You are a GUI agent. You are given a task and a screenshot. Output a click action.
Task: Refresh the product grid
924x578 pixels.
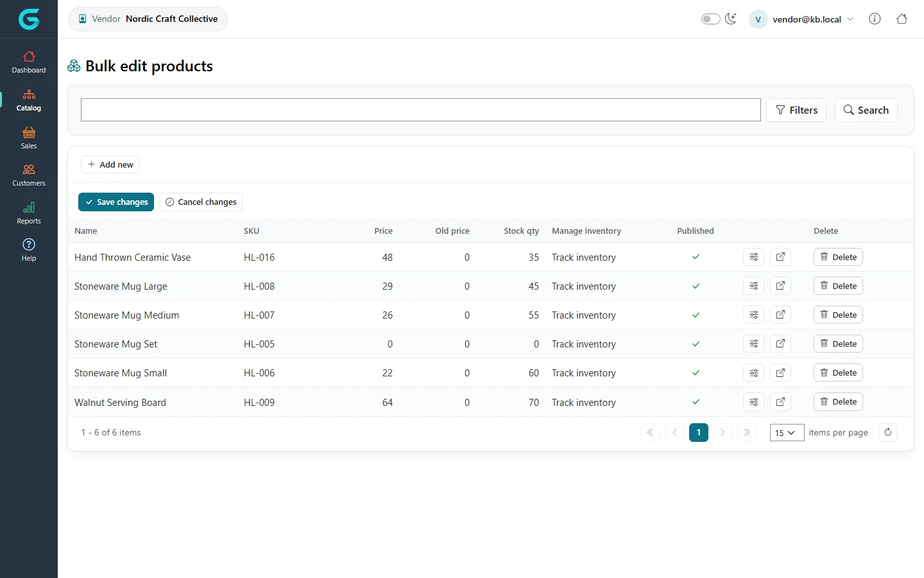pos(888,432)
